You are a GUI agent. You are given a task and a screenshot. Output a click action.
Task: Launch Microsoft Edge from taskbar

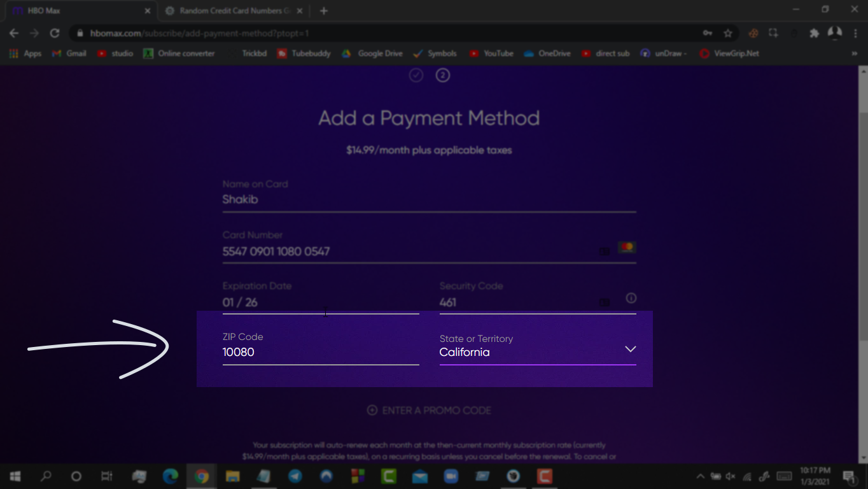click(170, 476)
